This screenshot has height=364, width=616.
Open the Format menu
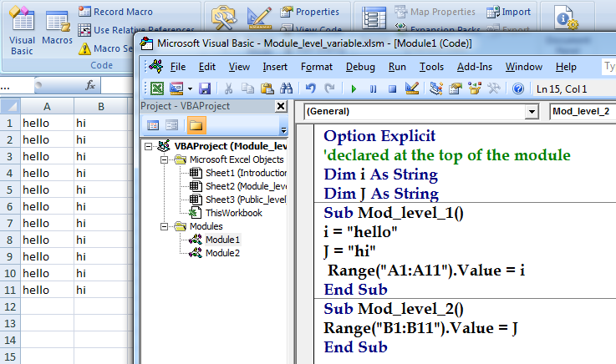coord(317,67)
